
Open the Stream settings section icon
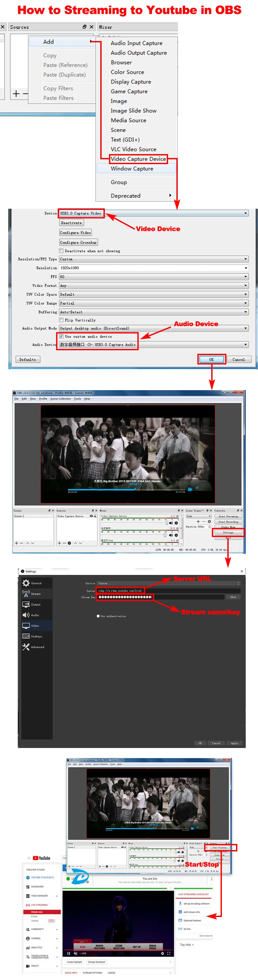tap(26, 593)
